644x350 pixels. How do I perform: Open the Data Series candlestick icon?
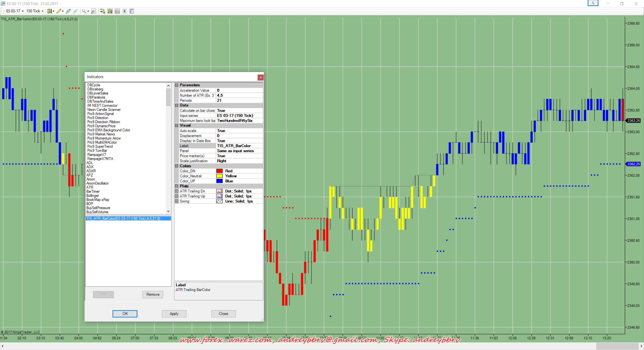[x=110, y=11]
